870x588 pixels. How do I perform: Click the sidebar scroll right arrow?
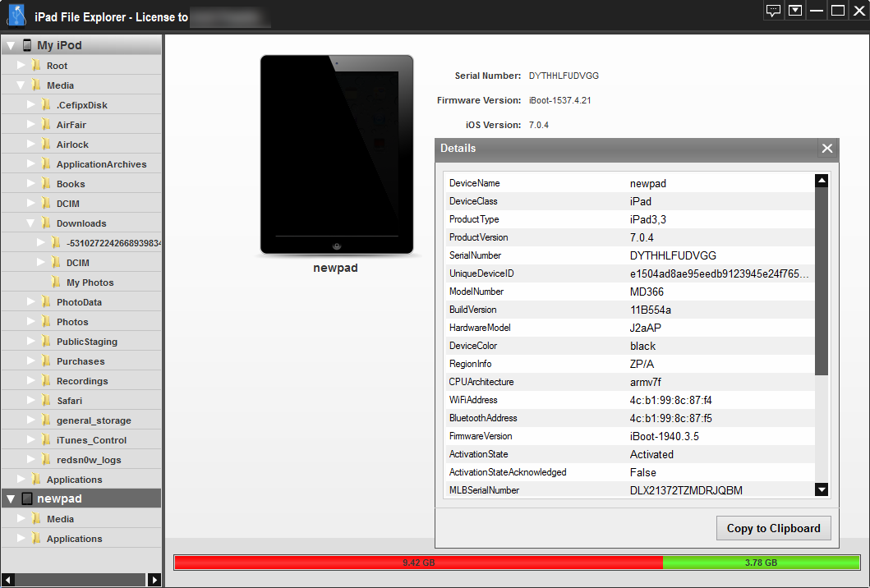click(154, 580)
